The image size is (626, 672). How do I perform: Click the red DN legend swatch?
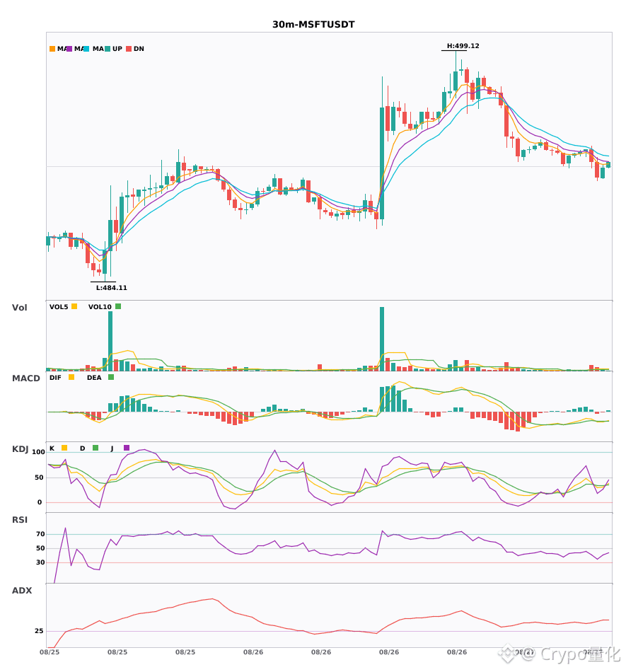tap(129, 49)
